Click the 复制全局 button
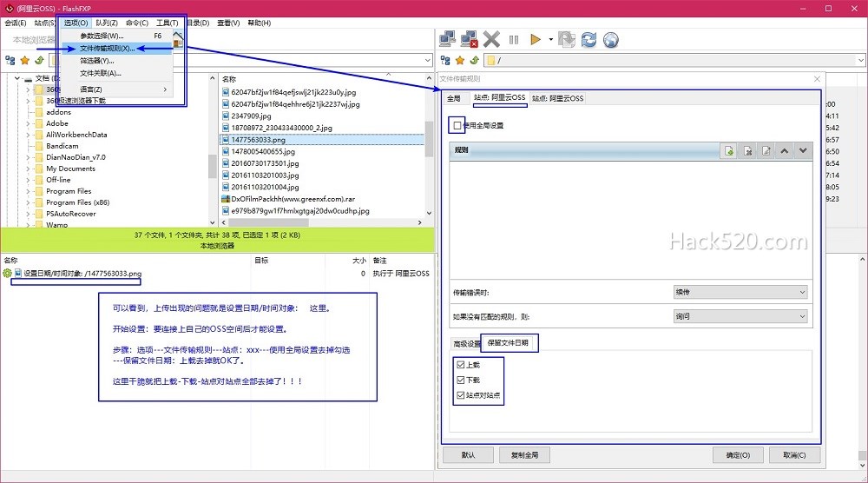Image resolution: width=868 pixels, height=483 pixels. click(x=524, y=454)
